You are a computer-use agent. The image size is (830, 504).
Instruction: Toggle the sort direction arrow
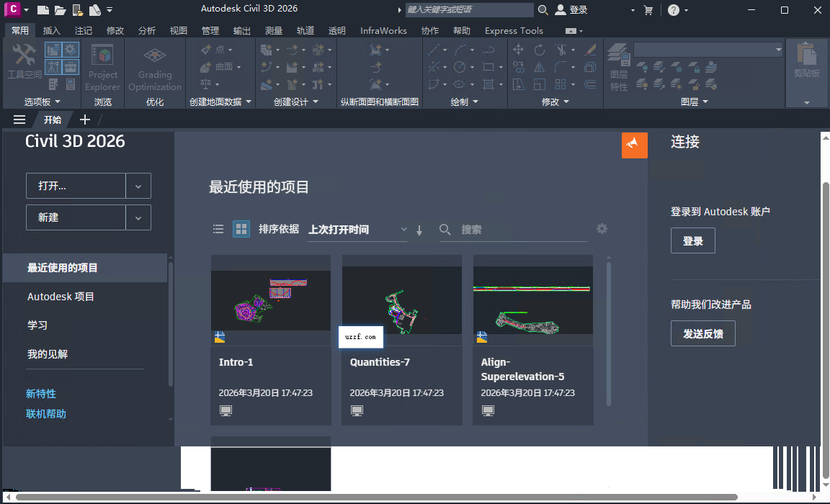(x=419, y=229)
